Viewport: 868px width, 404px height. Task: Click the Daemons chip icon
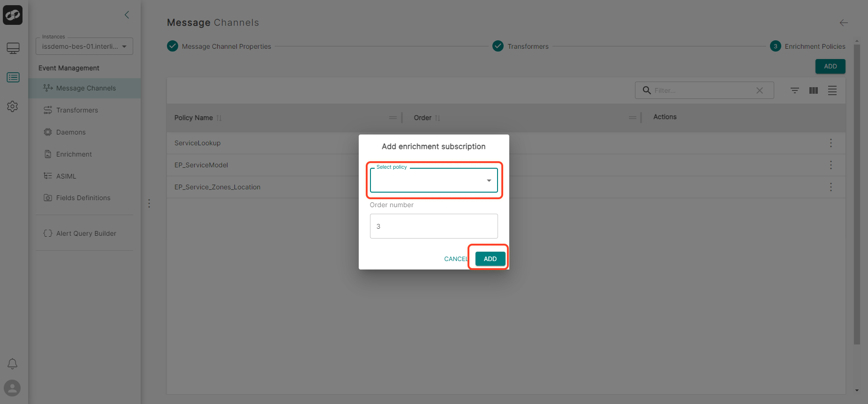[48, 132]
